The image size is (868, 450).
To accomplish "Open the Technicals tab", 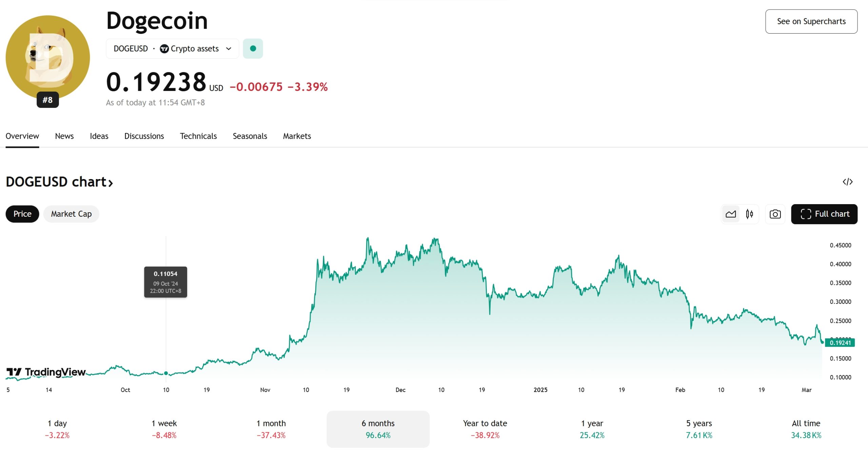I will [198, 136].
